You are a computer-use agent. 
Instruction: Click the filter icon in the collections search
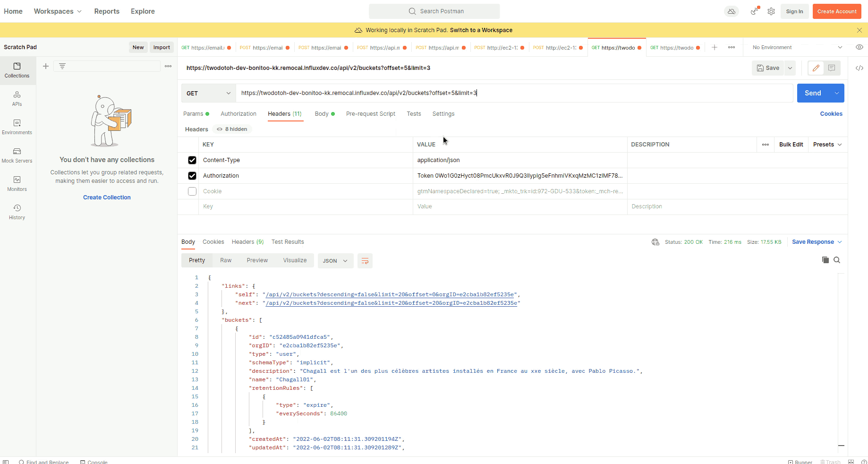62,66
